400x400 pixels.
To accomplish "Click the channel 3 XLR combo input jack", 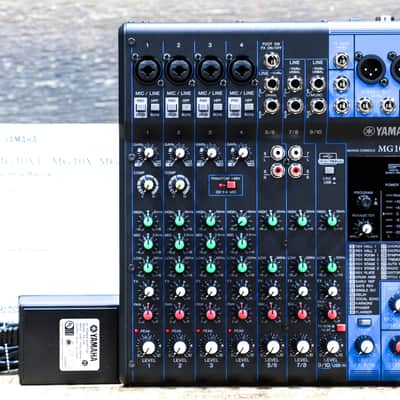I will (x=210, y=70).
